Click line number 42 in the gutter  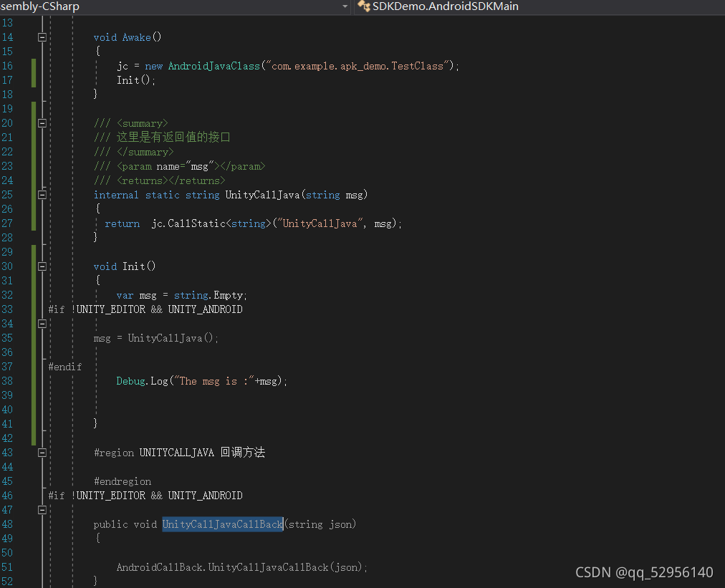(7, 439)
